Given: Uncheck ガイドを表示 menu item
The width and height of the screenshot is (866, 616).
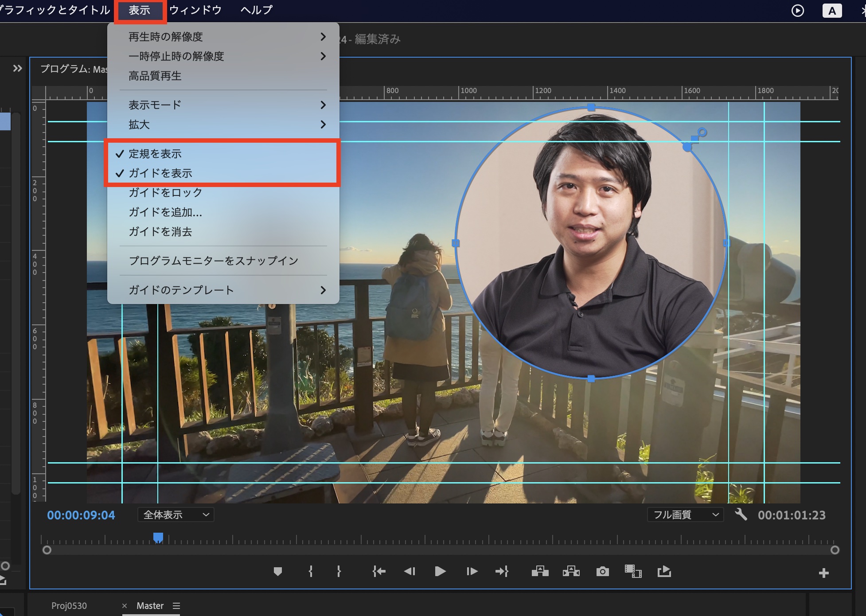Looking at the screenshot, I should click(160, 173).
